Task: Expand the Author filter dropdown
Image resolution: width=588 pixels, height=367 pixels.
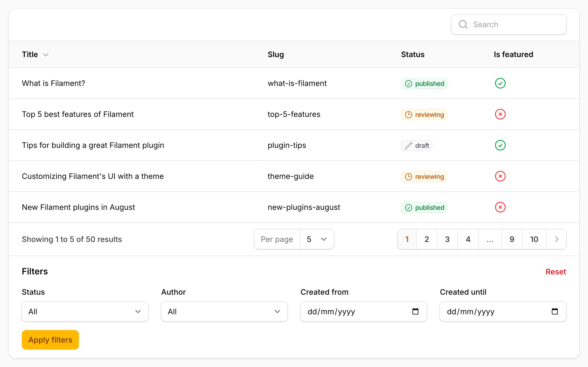Action: click(224, 312)
